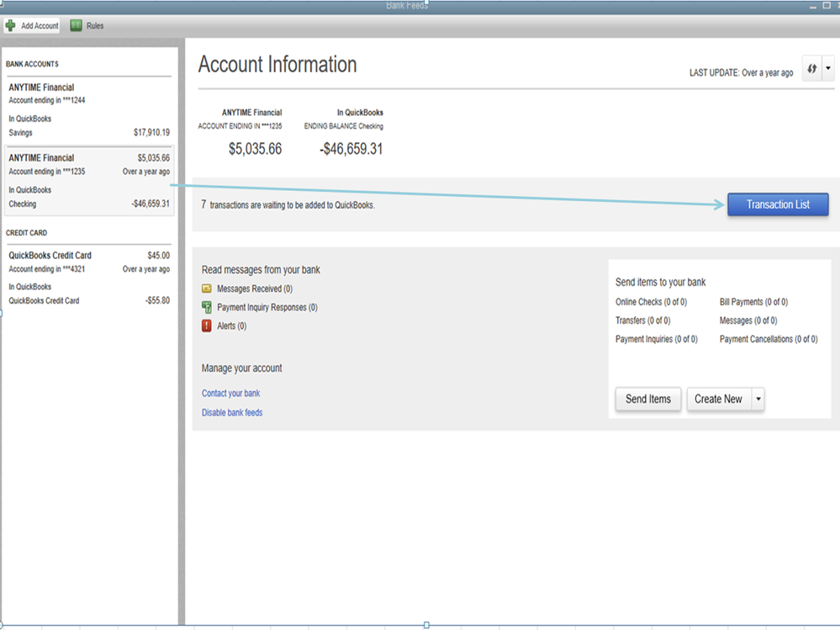Click Payment Inquiries (0 of 0)

coord(656,339)
